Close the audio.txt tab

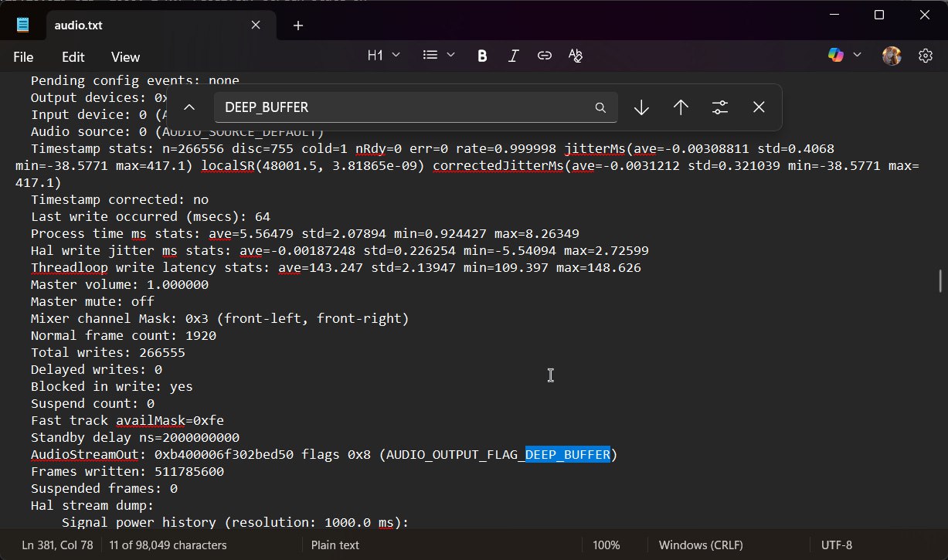(256, 25)
